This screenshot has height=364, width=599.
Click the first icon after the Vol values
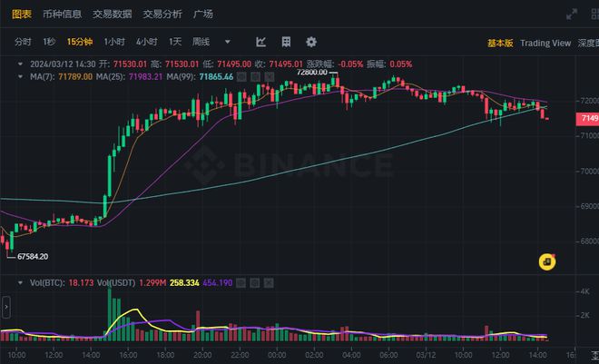tap(242, 282)
